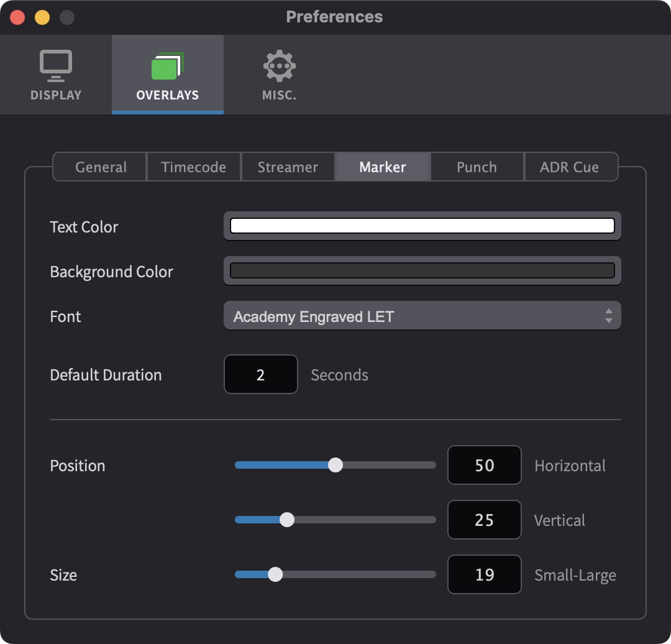The width and height of the screenshot is (671, 644).
Task: Click the Horizontal value field showing 50
Action: pos(485,465)
